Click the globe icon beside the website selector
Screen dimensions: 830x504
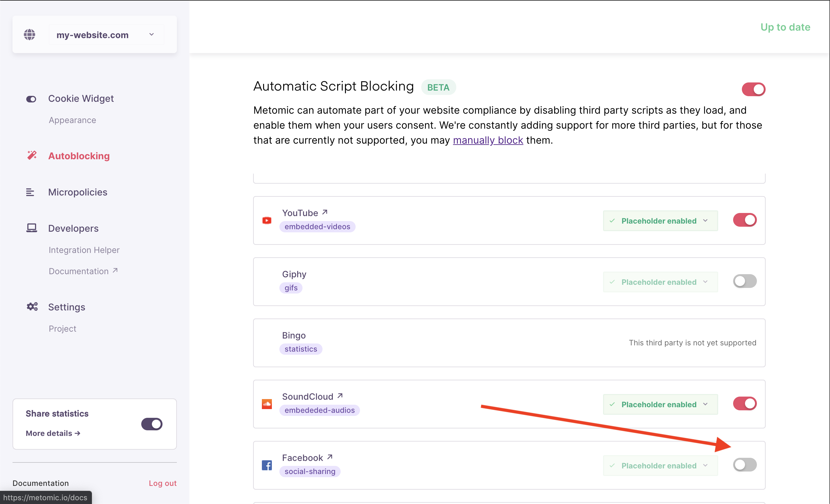(x=30, y=35)
